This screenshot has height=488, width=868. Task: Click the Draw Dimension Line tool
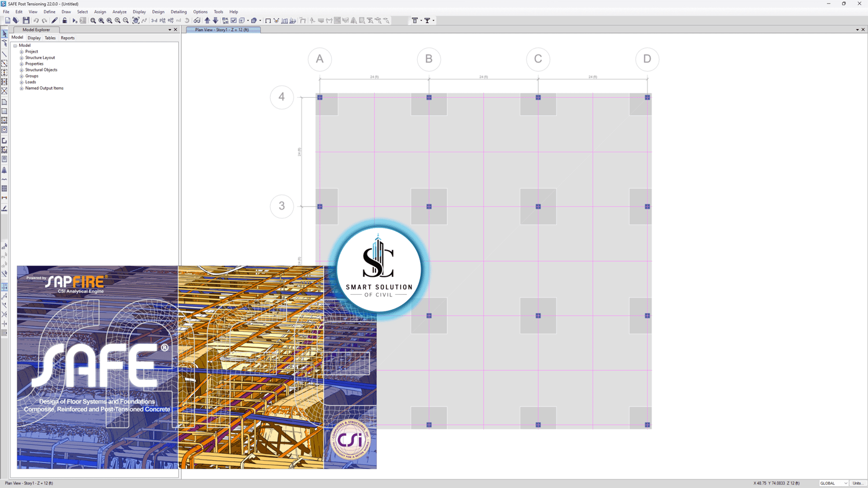tap(5, 198)
